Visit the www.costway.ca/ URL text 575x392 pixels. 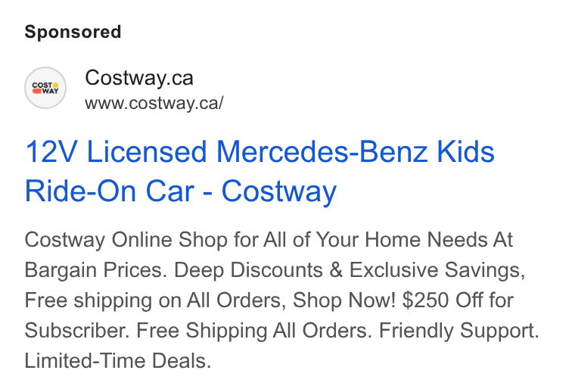[x=154, y=103]
